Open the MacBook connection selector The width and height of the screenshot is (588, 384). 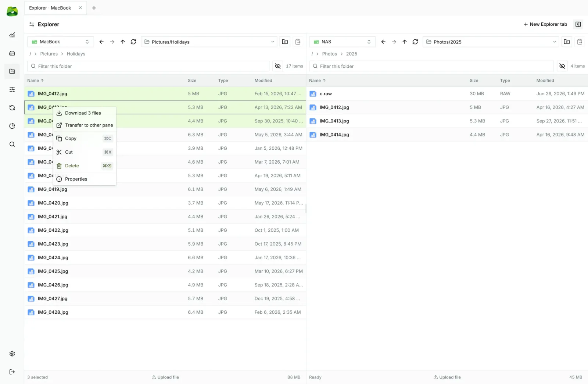61,42
